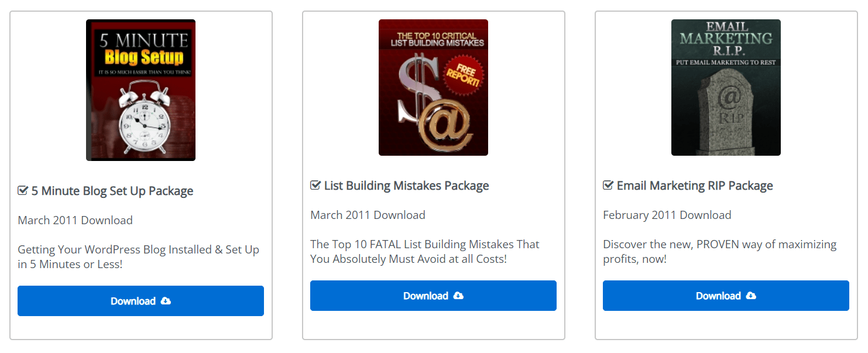Click the List Building Mistakes Package title
The width and height of the screenshot is (868, 353).
[406, 186]
